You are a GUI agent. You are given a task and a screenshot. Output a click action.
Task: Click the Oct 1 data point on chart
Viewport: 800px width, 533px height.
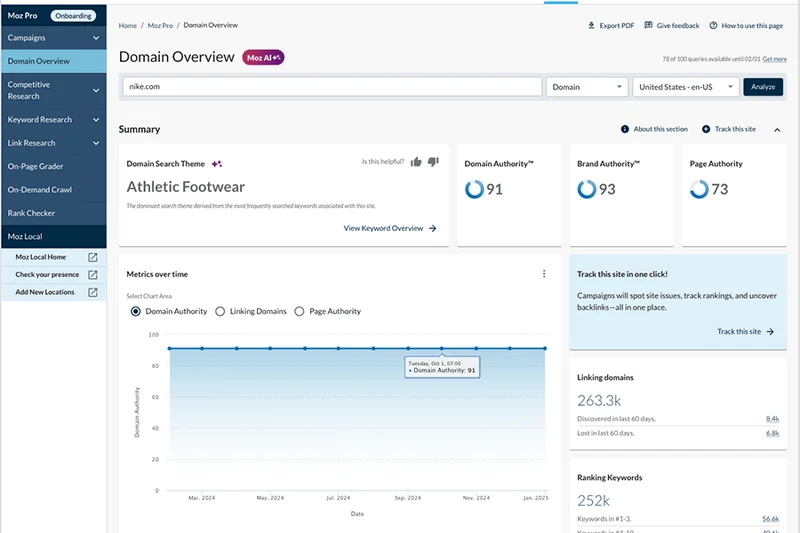pos(442,348)
